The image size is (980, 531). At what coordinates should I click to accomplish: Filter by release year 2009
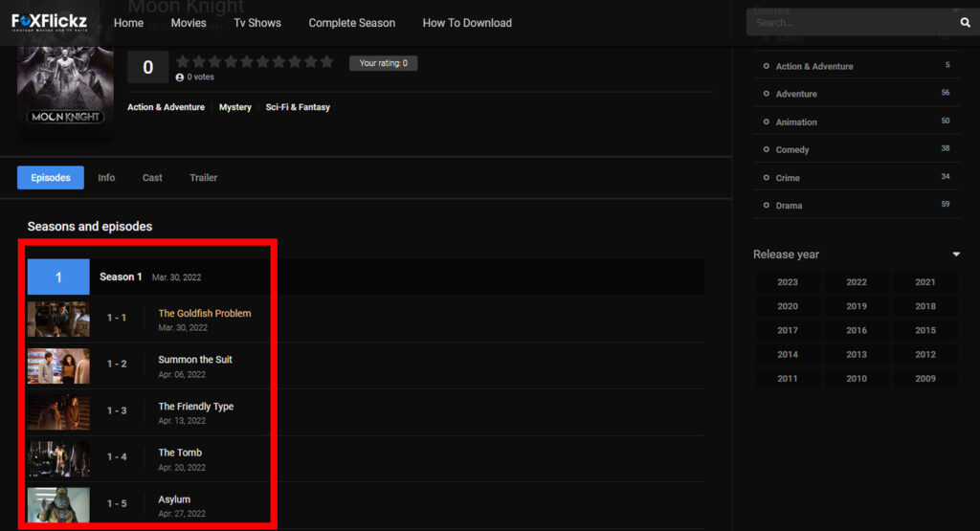[925, 379]
